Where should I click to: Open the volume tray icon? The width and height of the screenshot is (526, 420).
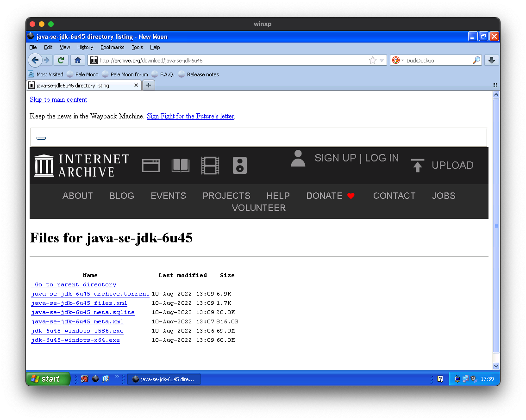[x=474, y=379]
